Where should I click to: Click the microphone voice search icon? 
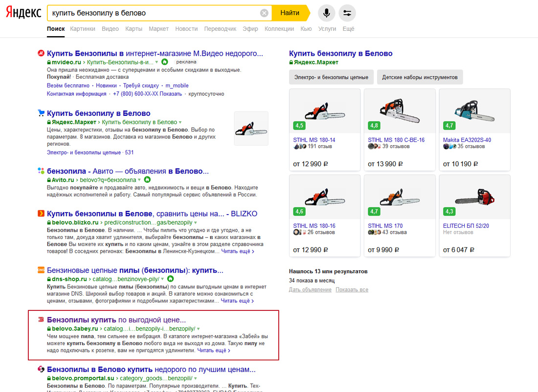pos(326,13)
